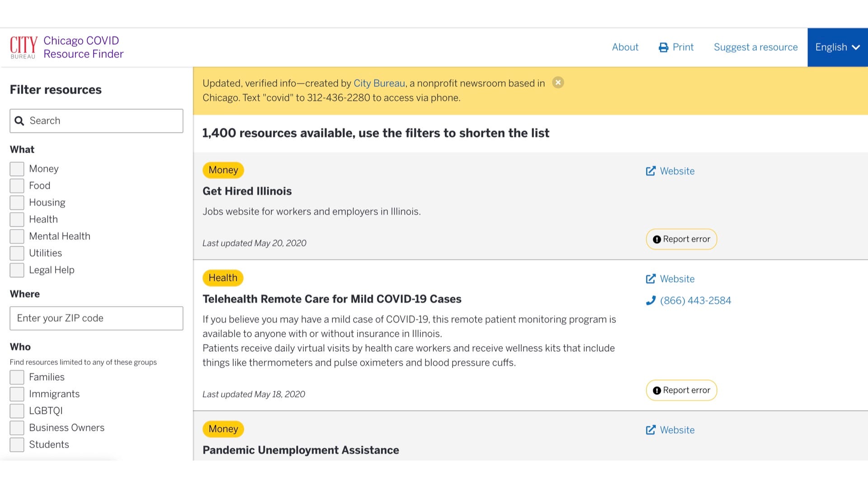Click the 'Filter resources' heading
The height and width of the screenshot is (488, 868).
click(x=56, y=89)
